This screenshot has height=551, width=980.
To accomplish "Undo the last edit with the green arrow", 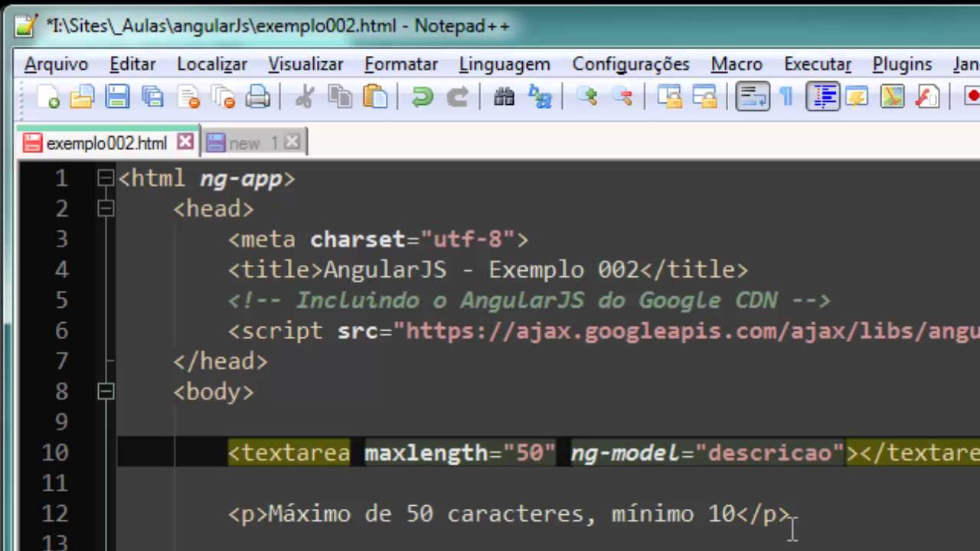I will (x=422, y=97).
